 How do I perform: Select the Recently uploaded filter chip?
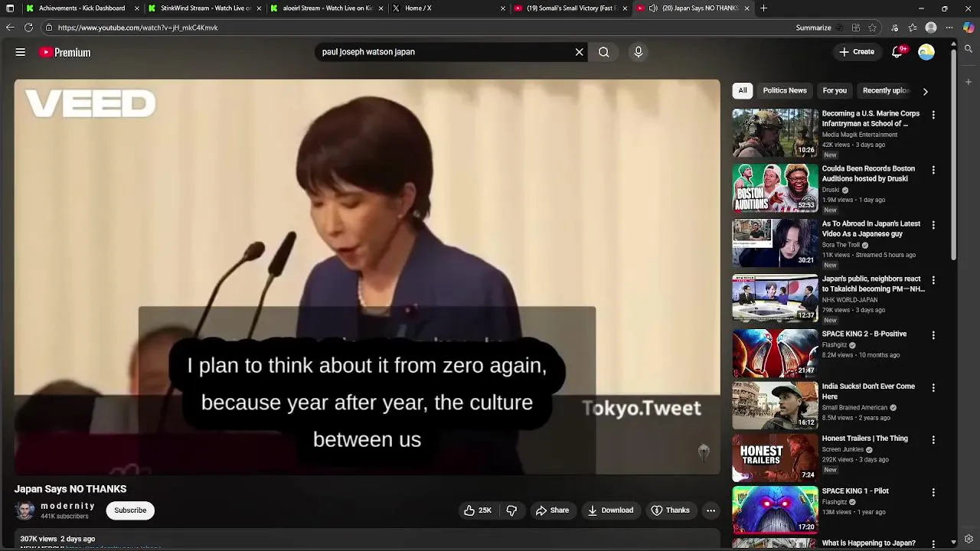point(886,90)
